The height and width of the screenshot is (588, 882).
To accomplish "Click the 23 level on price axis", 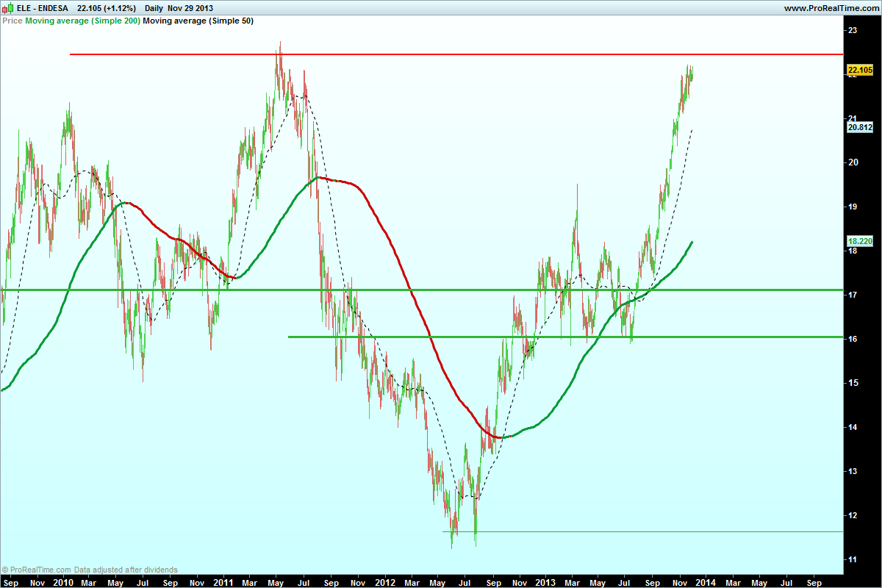I will point(852,30).
